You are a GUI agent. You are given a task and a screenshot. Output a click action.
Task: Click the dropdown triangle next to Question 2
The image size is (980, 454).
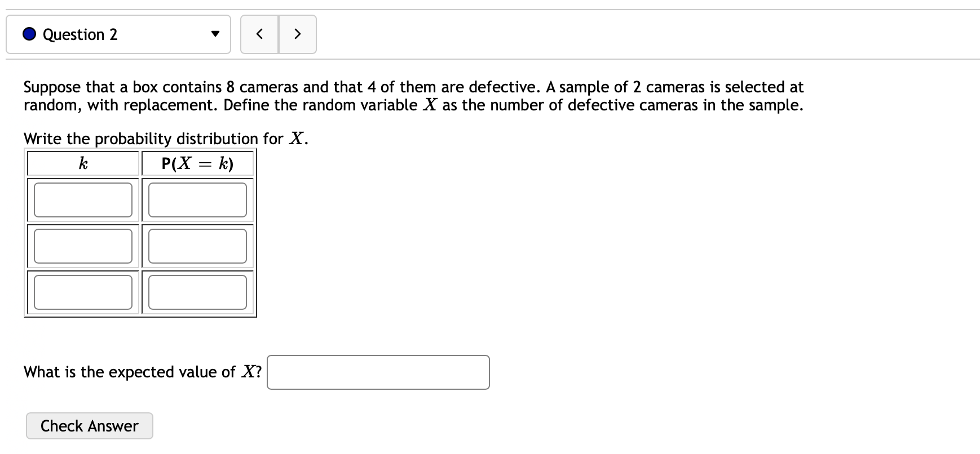[215, 34]
